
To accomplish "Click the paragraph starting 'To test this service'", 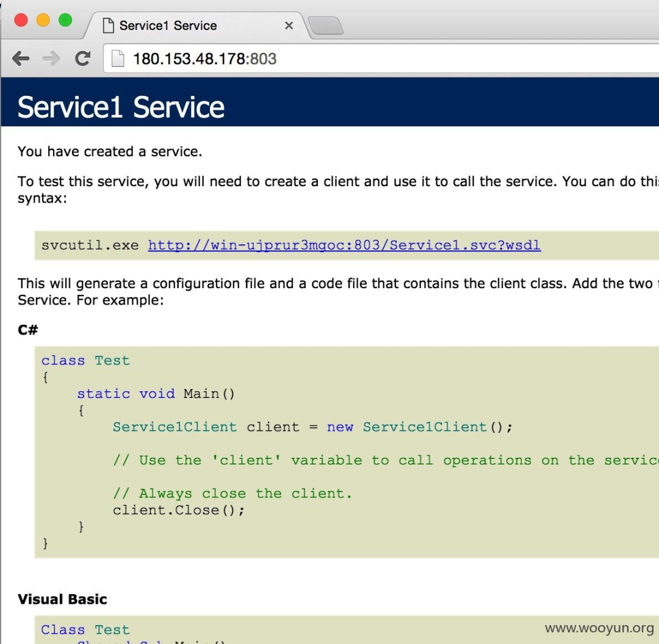I will coord(338,190).
